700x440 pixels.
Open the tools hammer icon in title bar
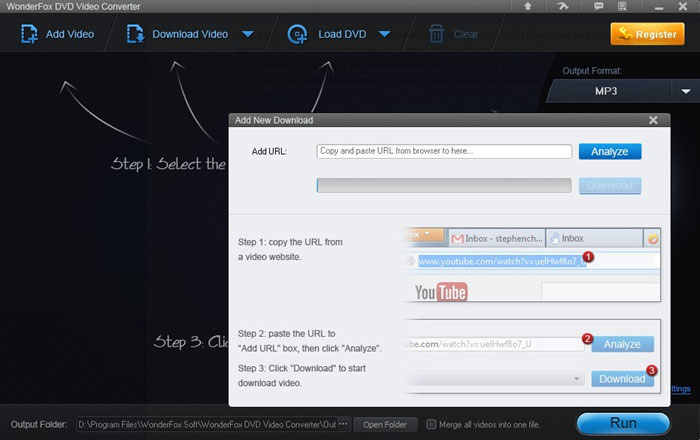[x=562, y=6]
